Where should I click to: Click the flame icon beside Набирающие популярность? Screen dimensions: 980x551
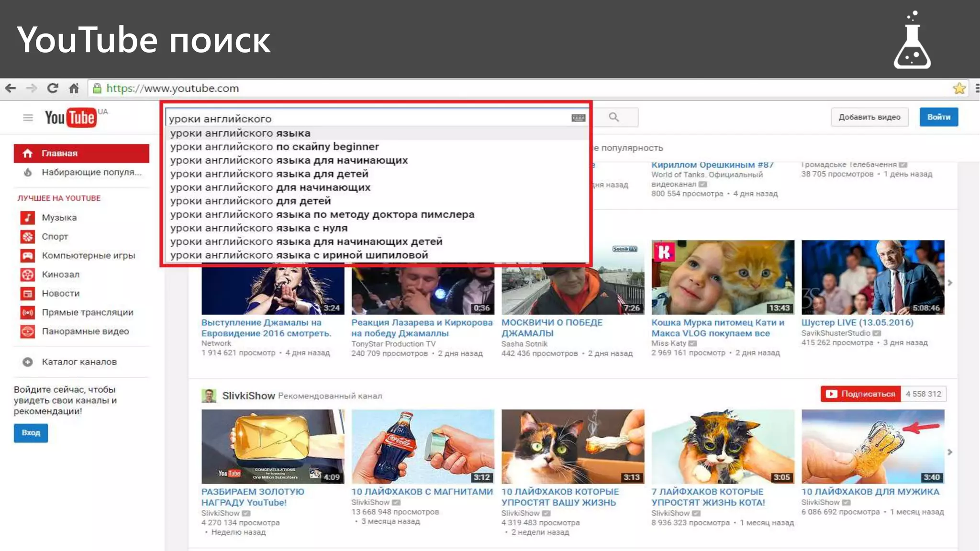(28, 172)
